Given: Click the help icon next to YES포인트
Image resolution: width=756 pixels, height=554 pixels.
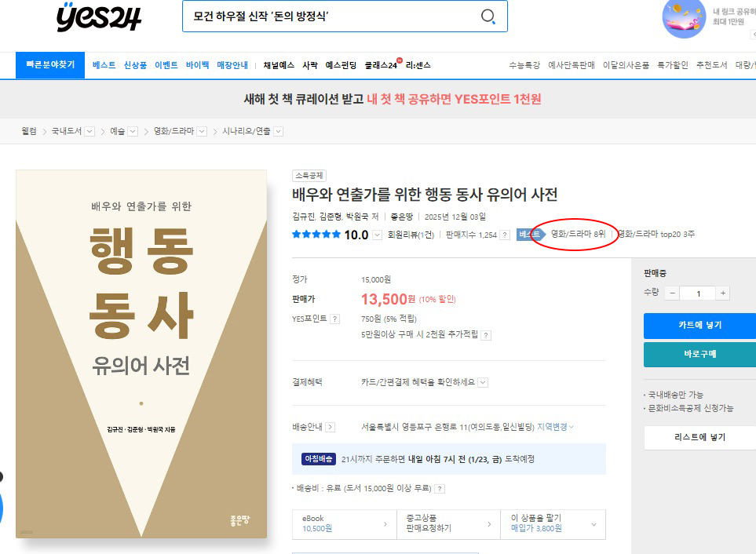Looking at the screenshot, I should pos(335,319).
